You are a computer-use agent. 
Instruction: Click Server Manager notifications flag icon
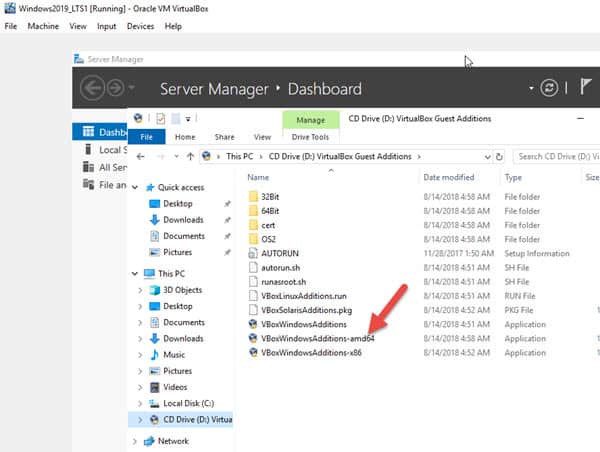(585, 86)
